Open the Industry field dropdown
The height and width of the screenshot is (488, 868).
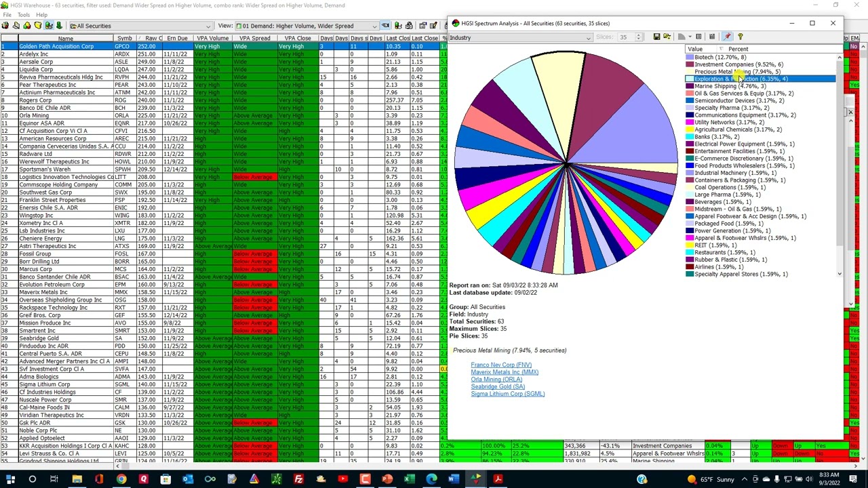588,38
